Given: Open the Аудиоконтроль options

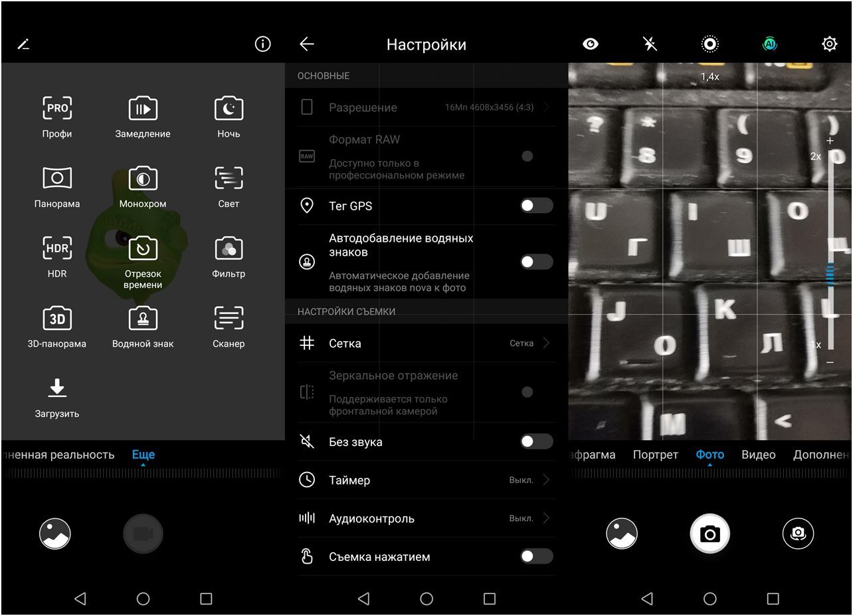Looking at the screenshot, I should click(427, 518).
